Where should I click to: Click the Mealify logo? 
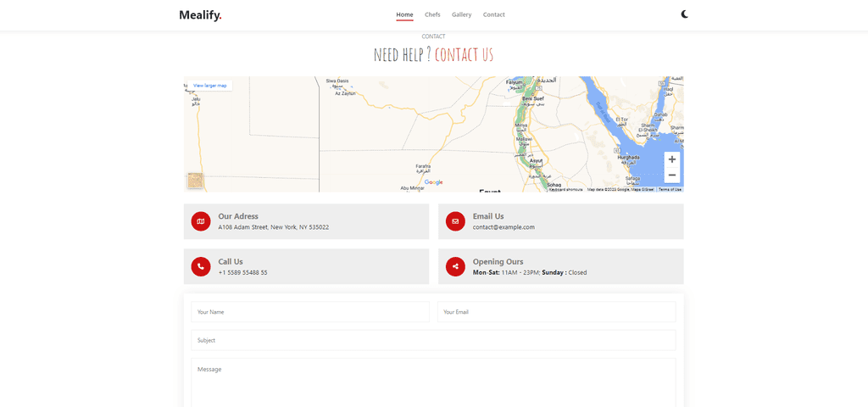pyautogui.click(x=200, y=15)
